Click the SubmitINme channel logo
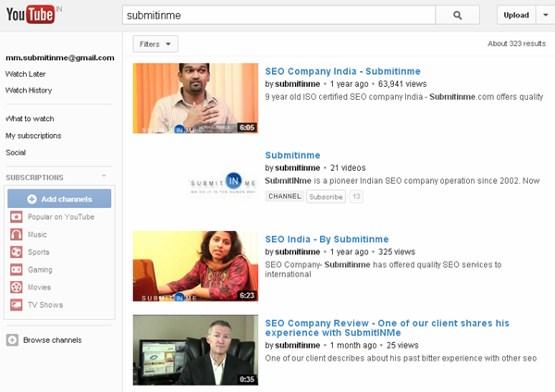This screenshot has height=392, width=555. (223, 182)
